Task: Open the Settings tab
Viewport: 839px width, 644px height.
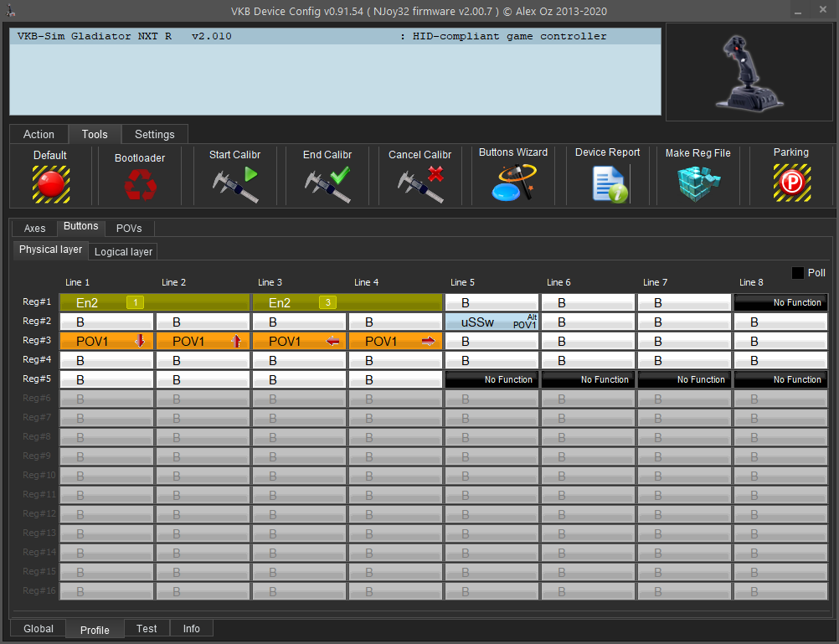Action: pyautogui.click(x=155, y=134)
